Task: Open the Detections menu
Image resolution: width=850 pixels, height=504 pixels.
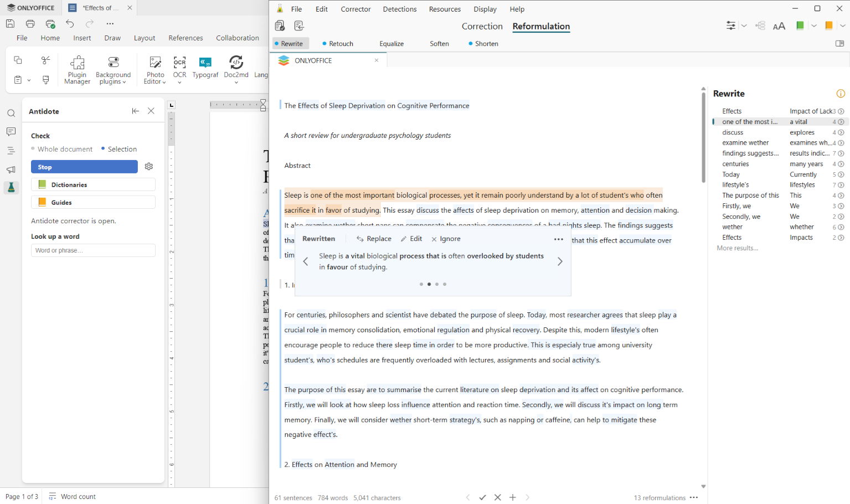Action: pyautogui.click(x=400, y=9)
